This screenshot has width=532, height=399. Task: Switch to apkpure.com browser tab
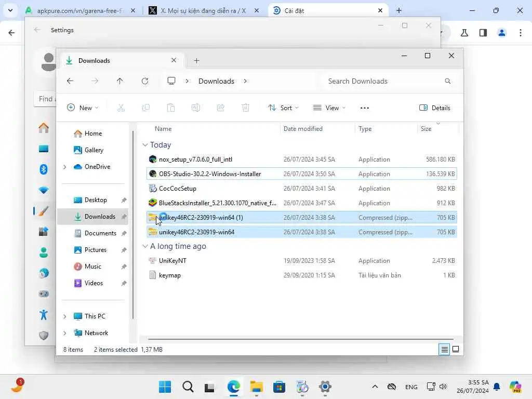(x=81, y=10)
